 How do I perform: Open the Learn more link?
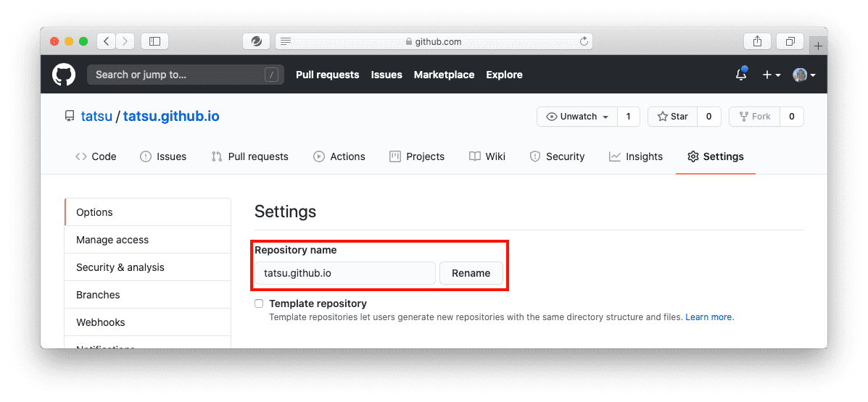click(x=708, y=317)
